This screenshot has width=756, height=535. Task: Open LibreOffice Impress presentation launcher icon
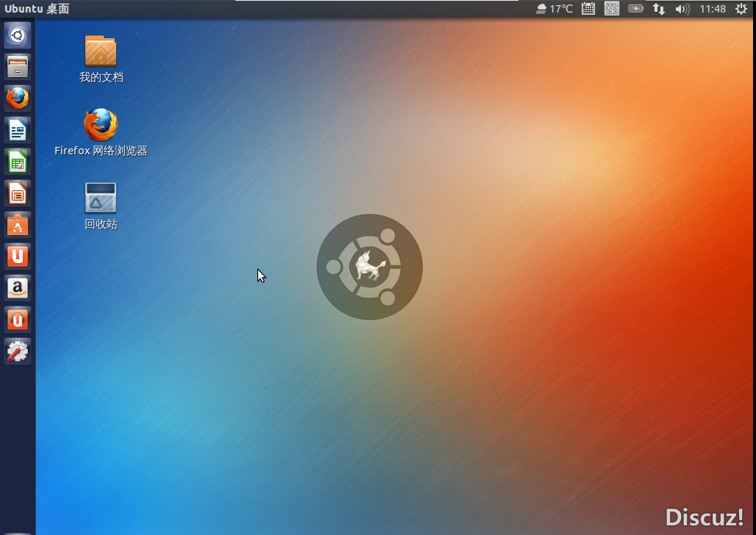pyautogui.click(x=18, y=193)
